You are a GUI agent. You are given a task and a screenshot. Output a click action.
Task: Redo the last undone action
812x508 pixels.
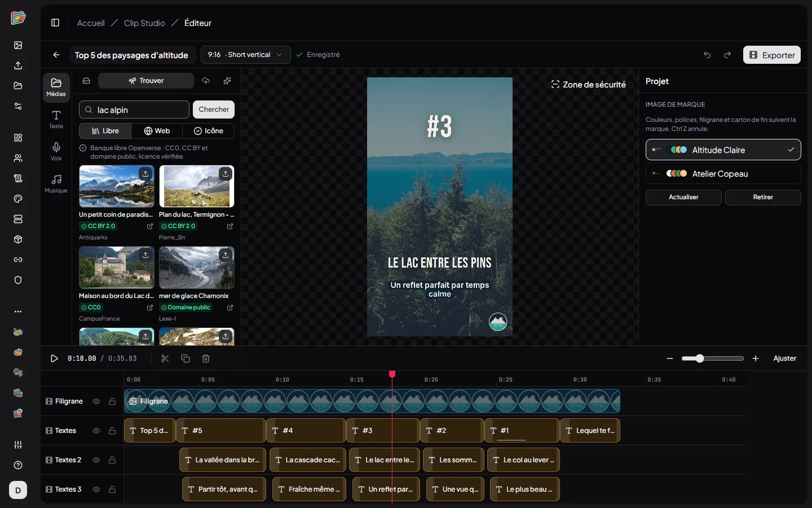coord(727,55)
